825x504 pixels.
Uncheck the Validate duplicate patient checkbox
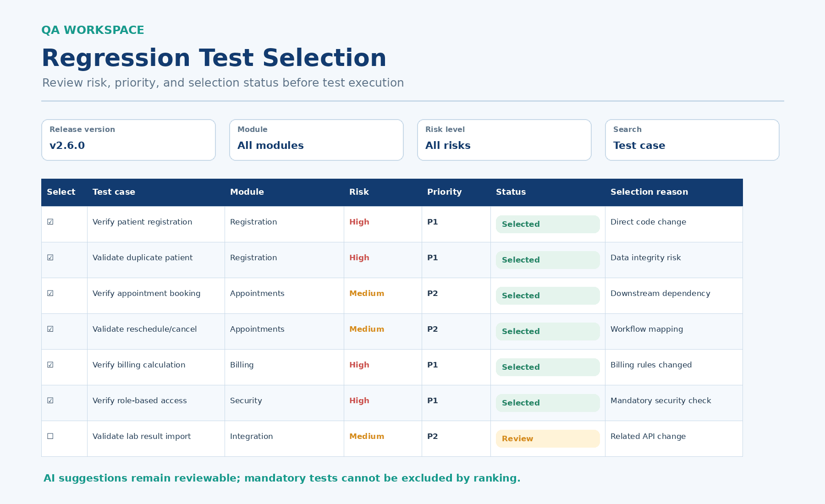50,257
